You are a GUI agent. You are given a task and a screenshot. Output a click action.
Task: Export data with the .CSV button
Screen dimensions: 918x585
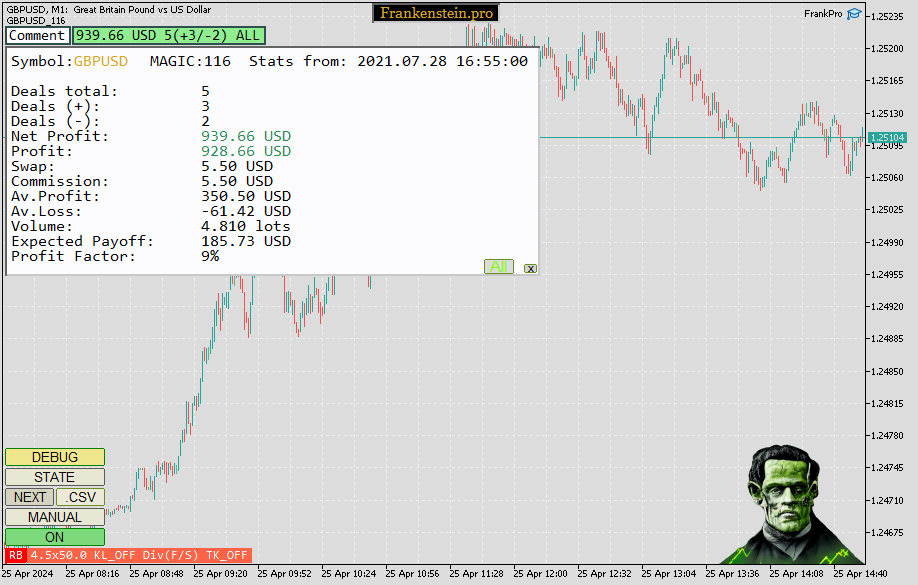point(80,497)
